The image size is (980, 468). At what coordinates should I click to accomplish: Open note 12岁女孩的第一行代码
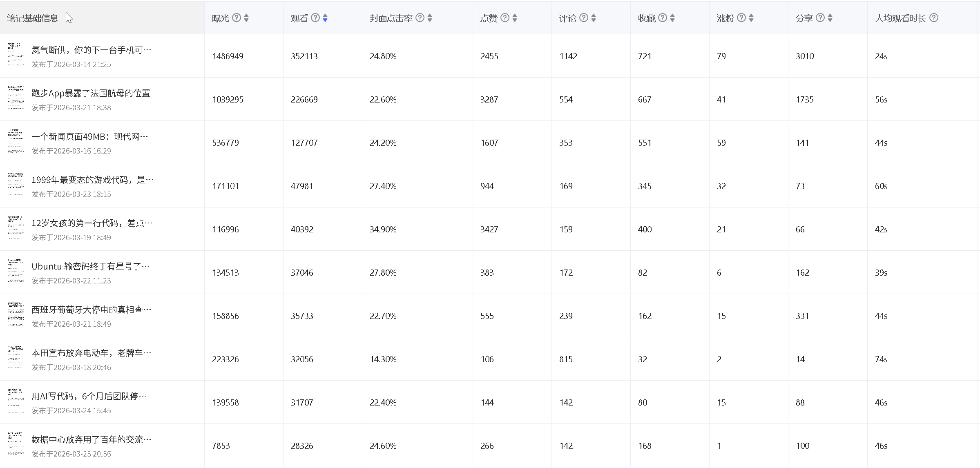pyautogui.click(x=92, y=223)
